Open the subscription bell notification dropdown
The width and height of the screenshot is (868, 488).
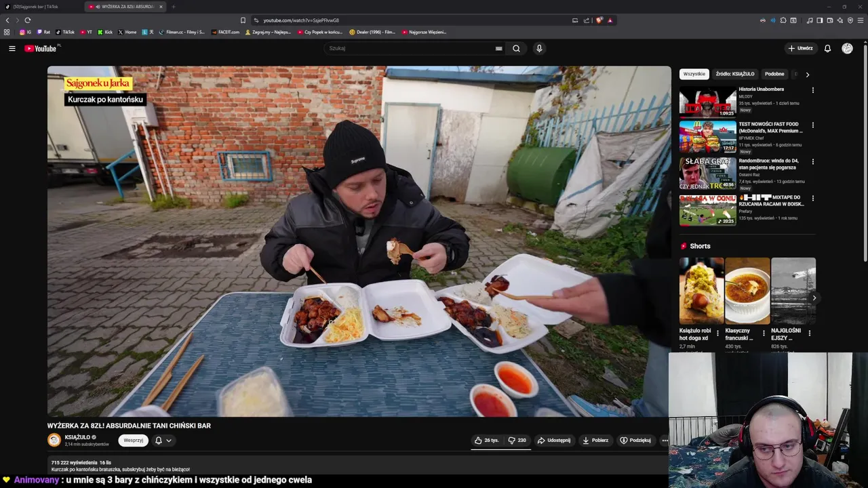click(x=163, y=440)
